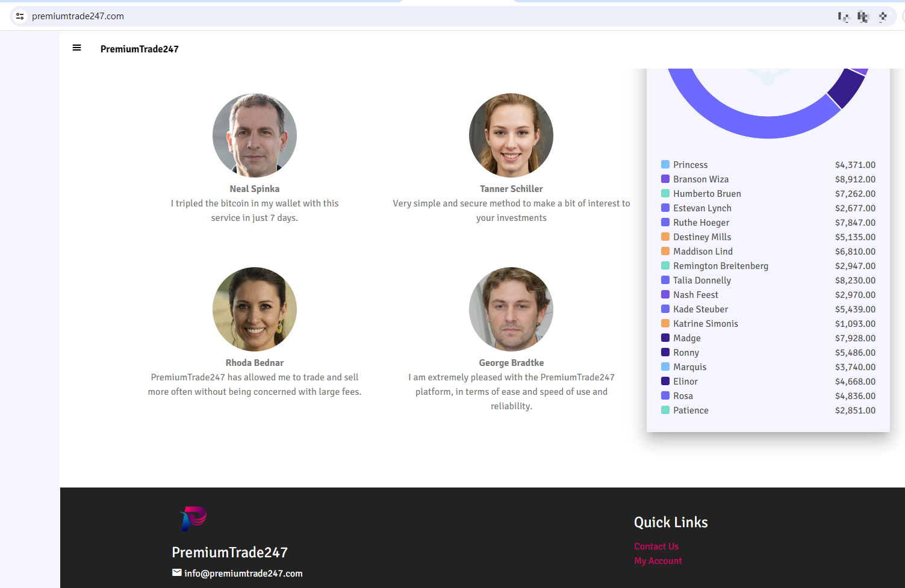This screenshot has width=905, height=588.
Task: Click the "Quick Links" footer heading
Action: pyautogui.click(x=671, y=522)
